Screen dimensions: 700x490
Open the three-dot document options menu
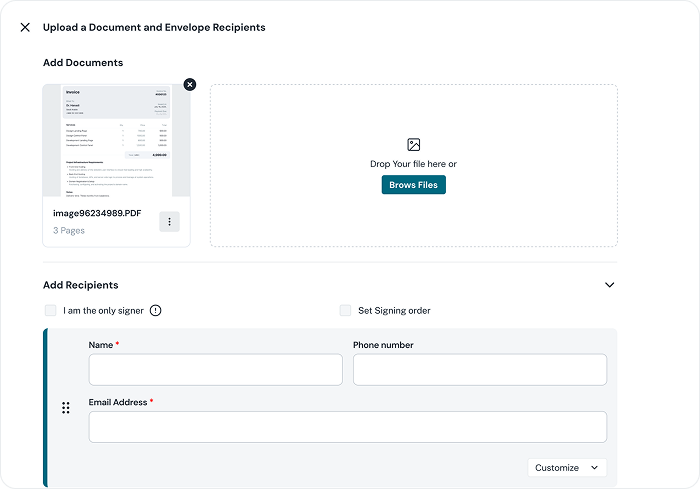pos(169,222)
